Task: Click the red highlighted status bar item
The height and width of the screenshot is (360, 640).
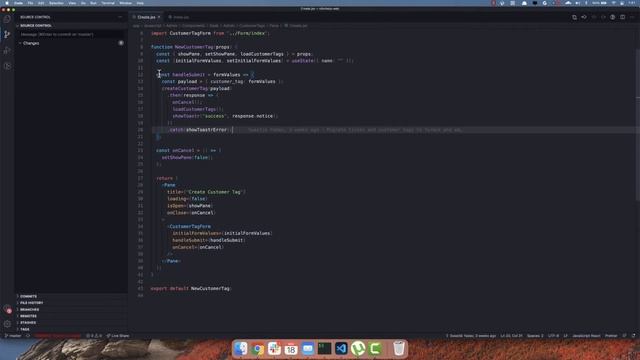Action: tap(58, 336)
